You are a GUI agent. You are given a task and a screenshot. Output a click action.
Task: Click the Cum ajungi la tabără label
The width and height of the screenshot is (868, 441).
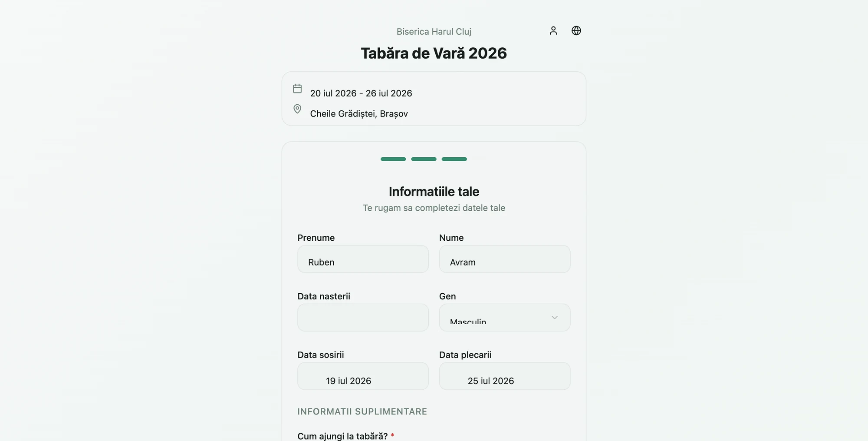(x=342, y=436)
